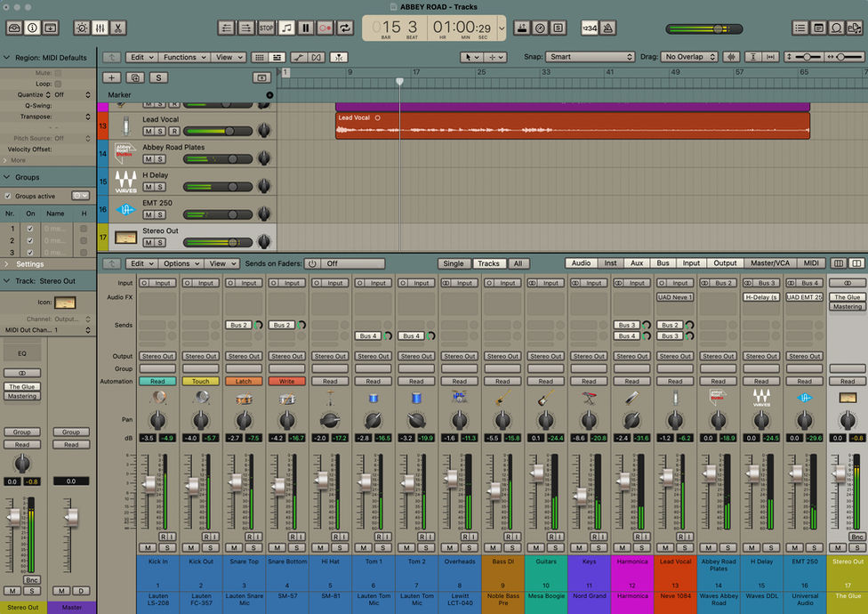Click the Stop button in transport
The height and width of the screenshot is (614, 868).
pos(266,28)
